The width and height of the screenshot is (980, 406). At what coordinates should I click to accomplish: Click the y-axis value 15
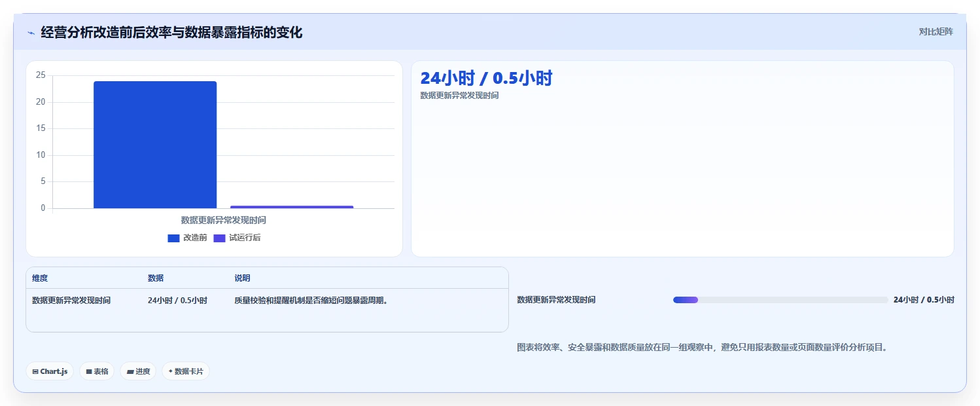point(41,128)
